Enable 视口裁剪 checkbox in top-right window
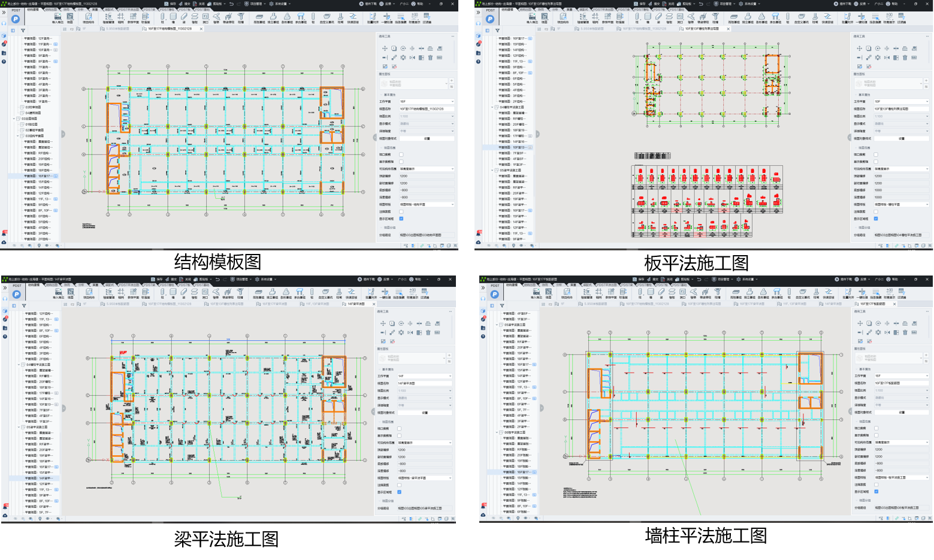The height and width of the screenshot is (560, 934). 876,155
